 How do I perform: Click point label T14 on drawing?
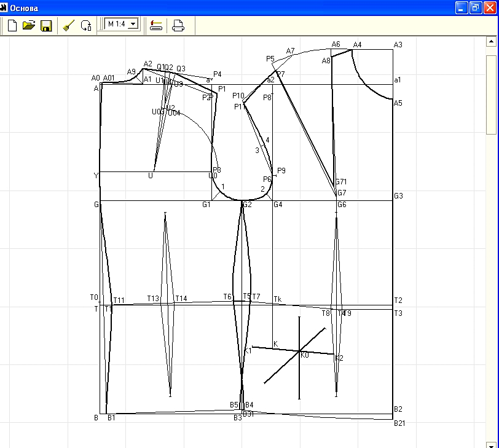tap(181, 299)
